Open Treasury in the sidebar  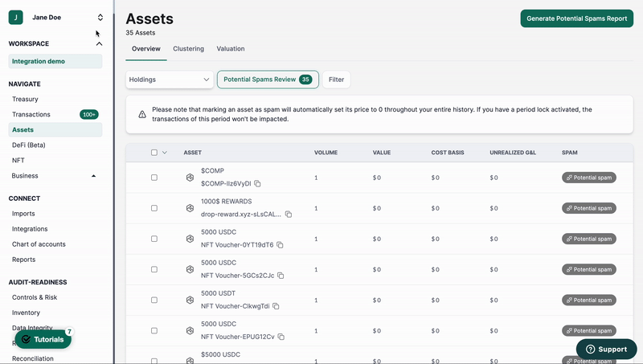[25, 99]
